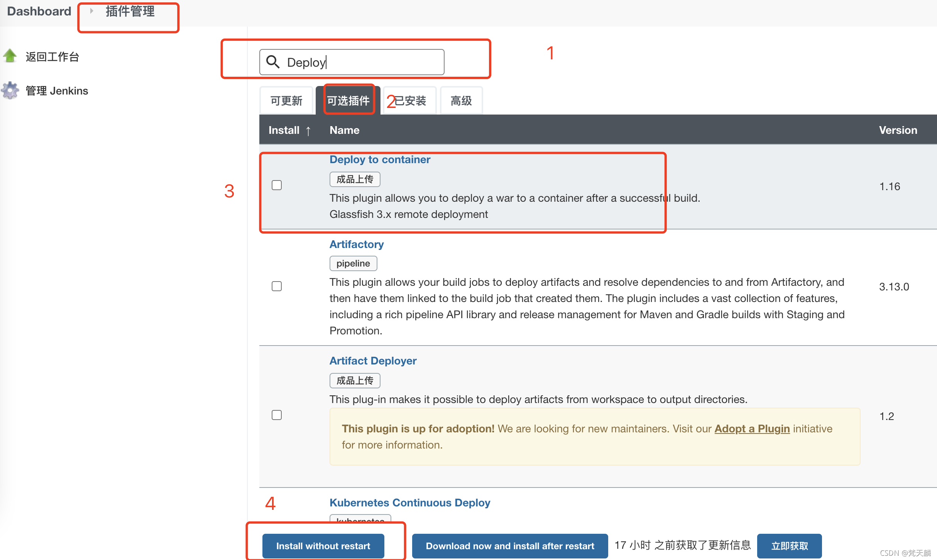Select the 可选插件 tab
Screen dimensions: 937x560
[x=348, y=101]
